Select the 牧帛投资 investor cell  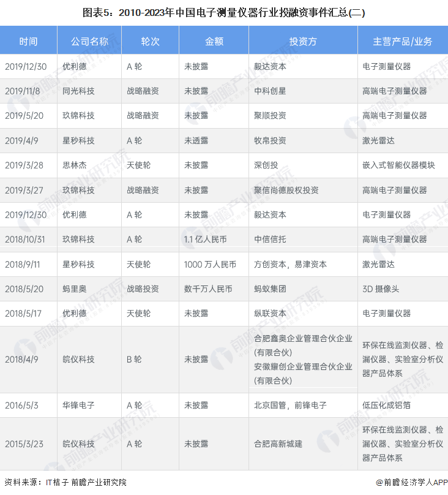click(270, 140)
